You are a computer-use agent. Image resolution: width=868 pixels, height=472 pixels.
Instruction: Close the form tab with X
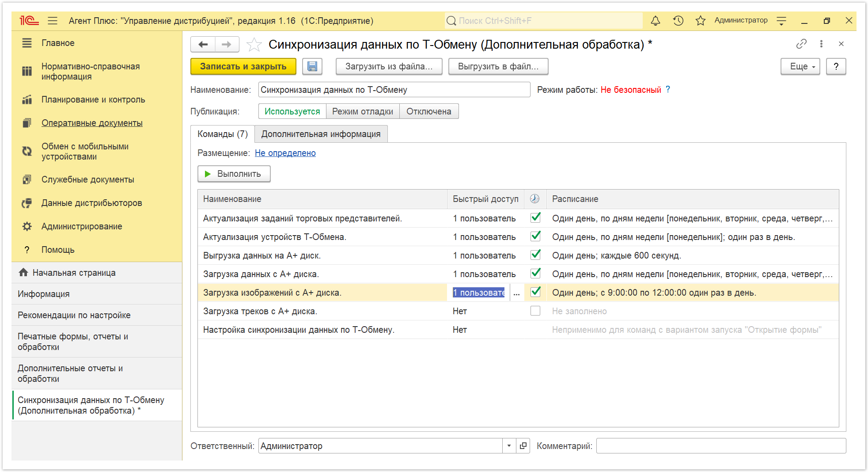coord(841,44)
